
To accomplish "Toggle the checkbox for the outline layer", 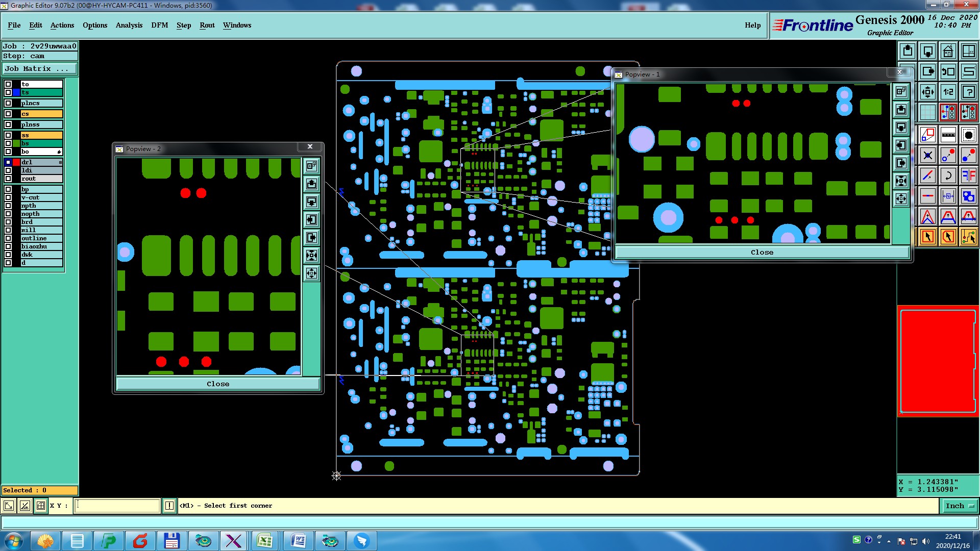I will (8, 238).
